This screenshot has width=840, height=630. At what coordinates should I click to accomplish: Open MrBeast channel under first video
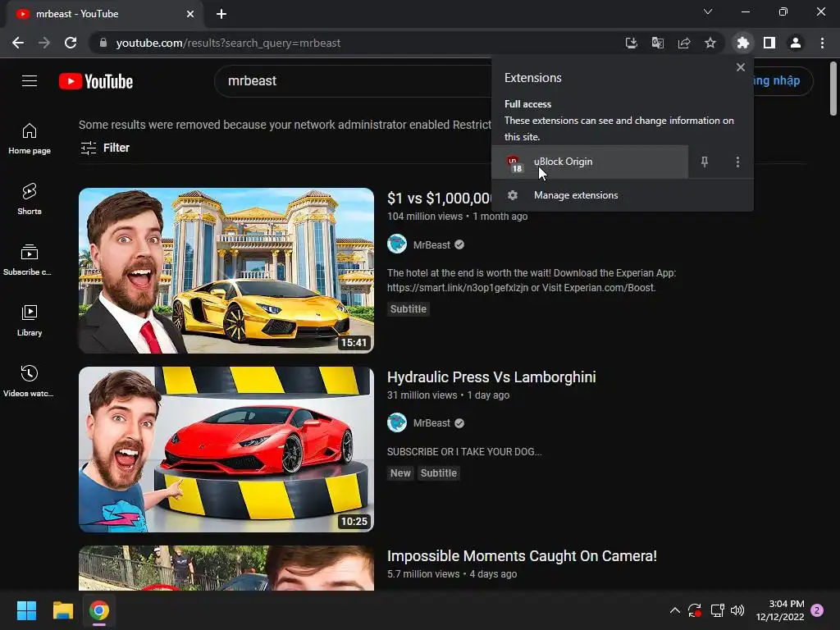tap(431, 244)
